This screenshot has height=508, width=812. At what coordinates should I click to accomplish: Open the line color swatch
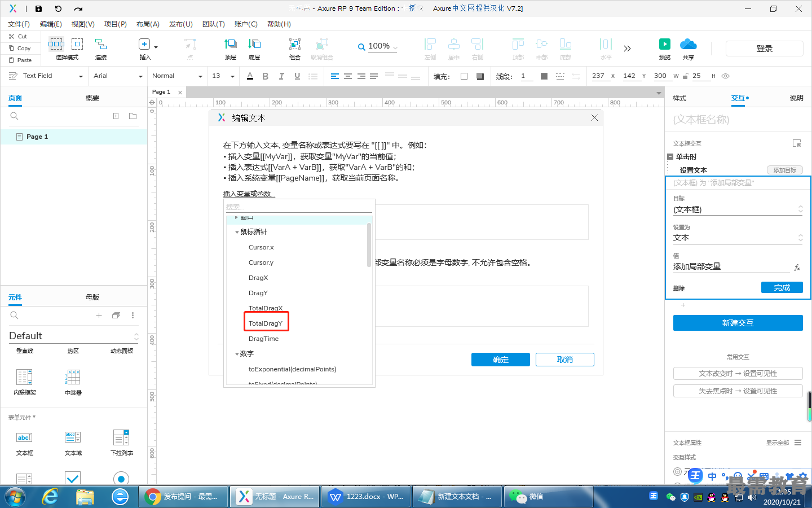point(544,76)
